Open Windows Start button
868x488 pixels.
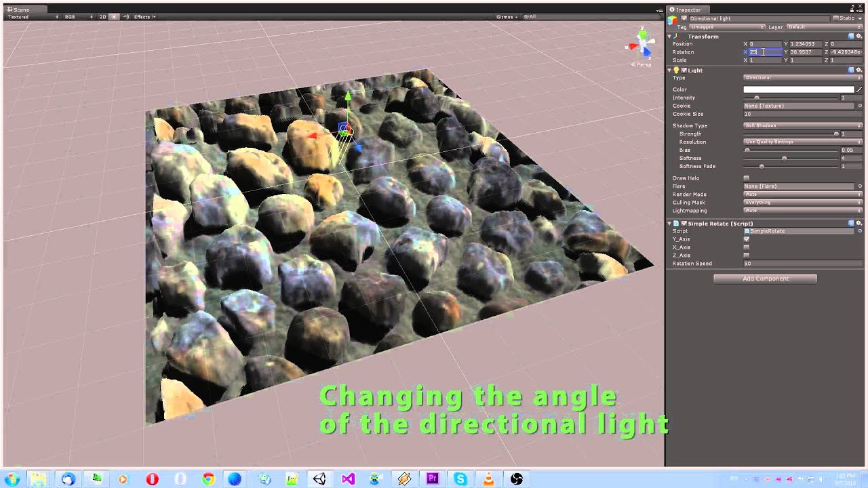click(12, 479)
